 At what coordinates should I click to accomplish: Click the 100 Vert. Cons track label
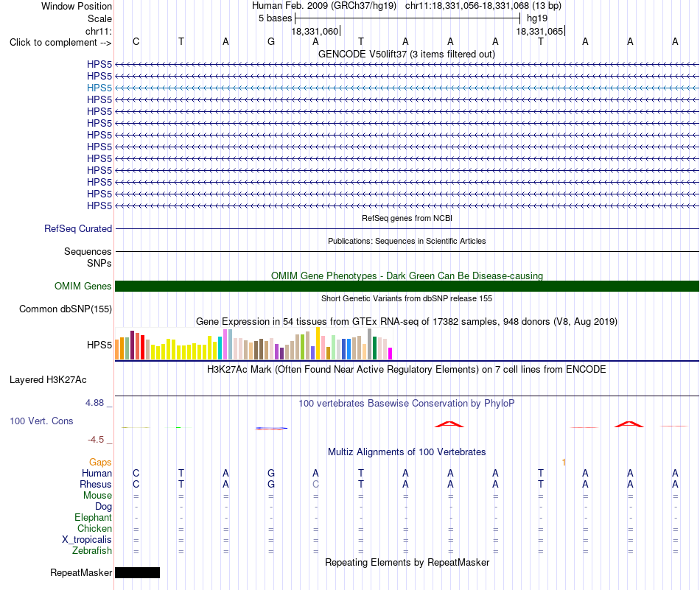pos(41,421)
